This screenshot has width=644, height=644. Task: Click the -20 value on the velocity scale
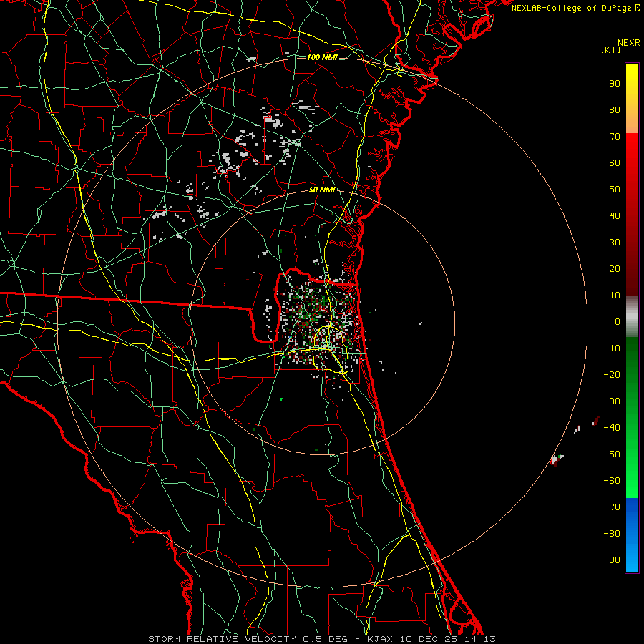[612, 374]
